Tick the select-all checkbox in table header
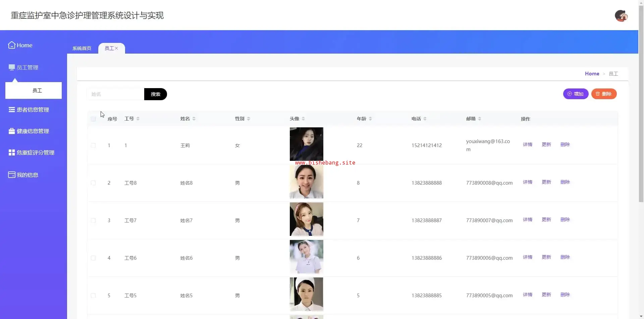 pyautogui.click(x=93, y=119)
